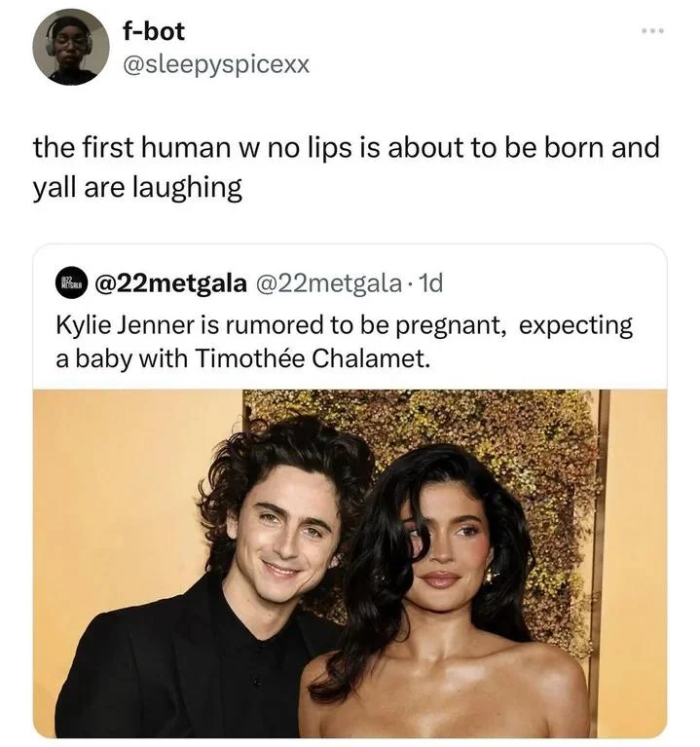Click the name Timothée Chalamet in quote
This screenshot has height=747, width=700.
click(x=312, y=357)
